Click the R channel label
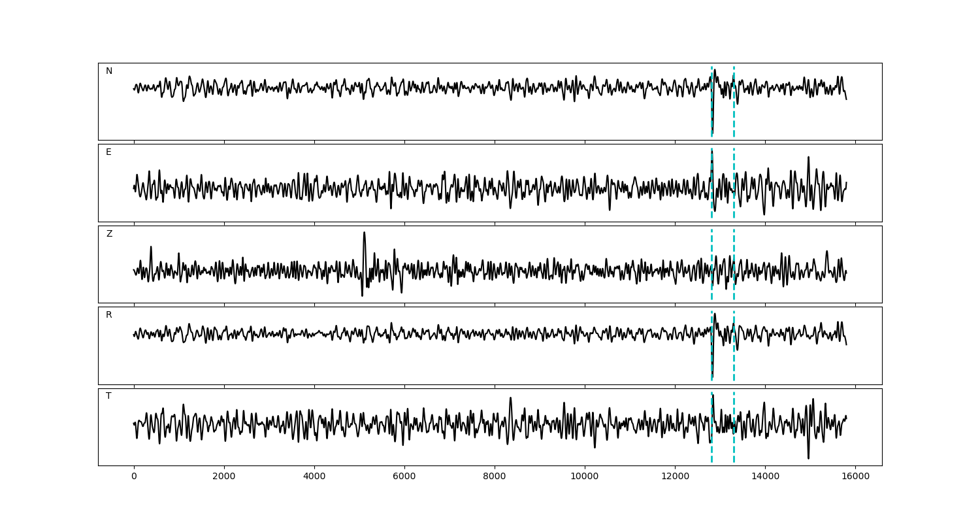The image size is (980, 523). (109, 315)
